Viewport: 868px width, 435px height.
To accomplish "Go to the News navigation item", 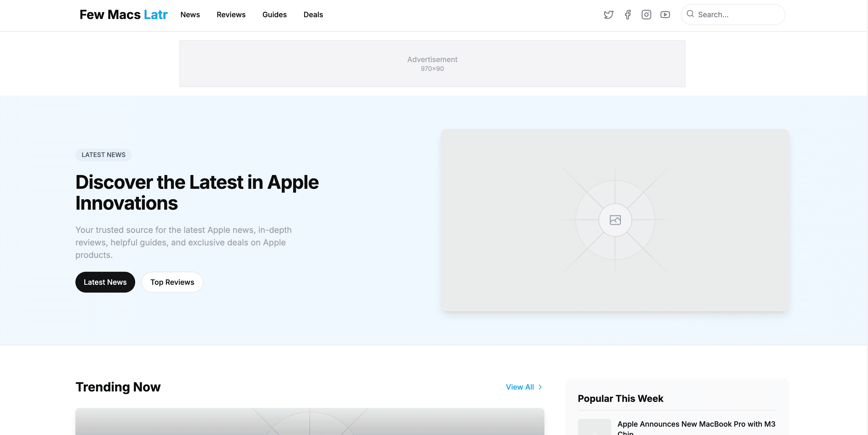I will (x=190, y=15).
